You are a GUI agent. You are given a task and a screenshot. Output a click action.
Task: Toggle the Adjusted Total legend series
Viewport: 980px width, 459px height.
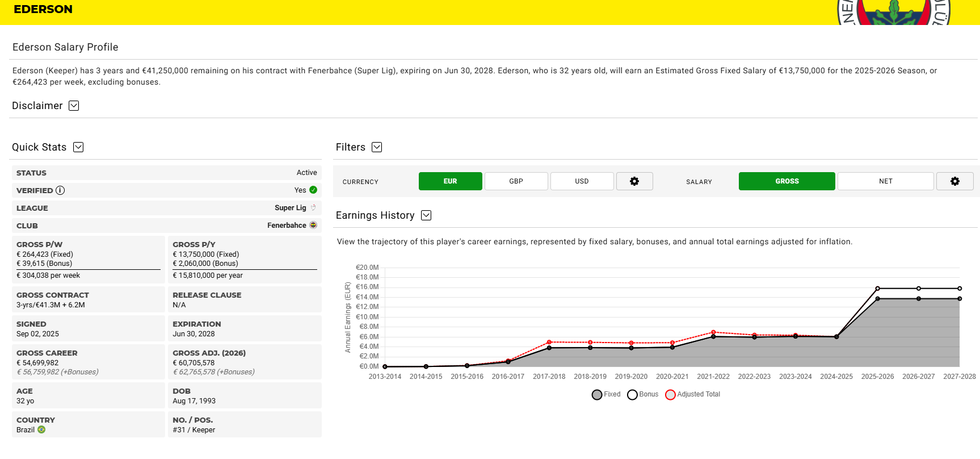(x=692, y=394)
